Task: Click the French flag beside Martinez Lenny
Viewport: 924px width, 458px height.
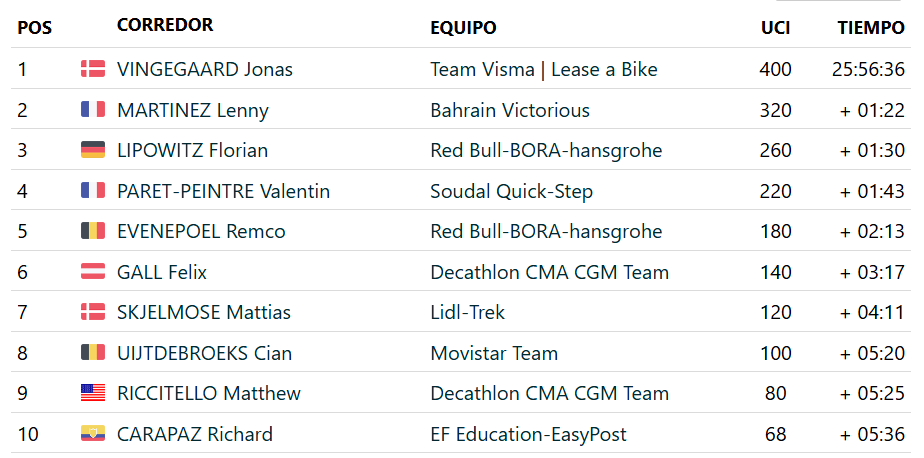Action: [x=93, y=110]
